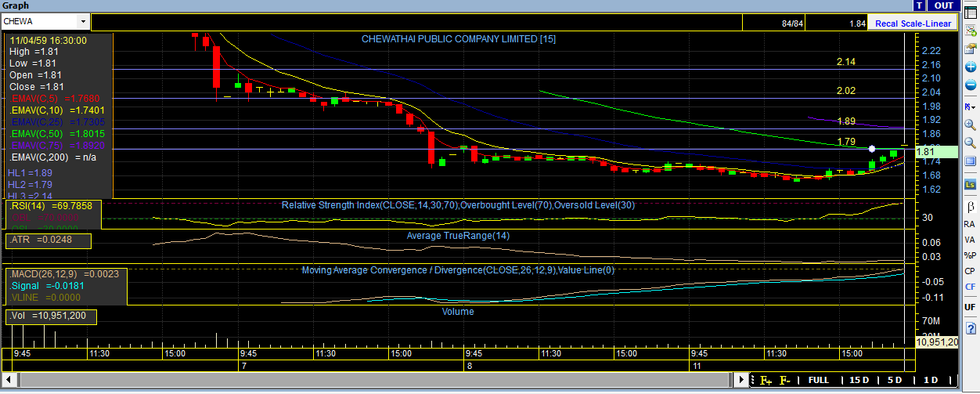Click Recal Scale-Linear button
980x394 pixels.
913,23
